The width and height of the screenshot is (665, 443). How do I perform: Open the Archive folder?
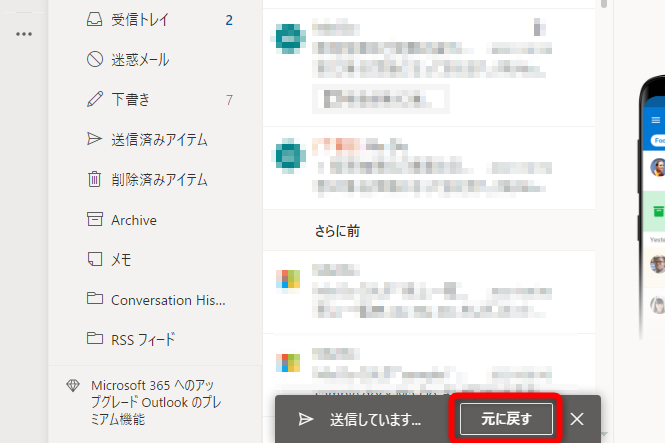[x=156, y=220]
